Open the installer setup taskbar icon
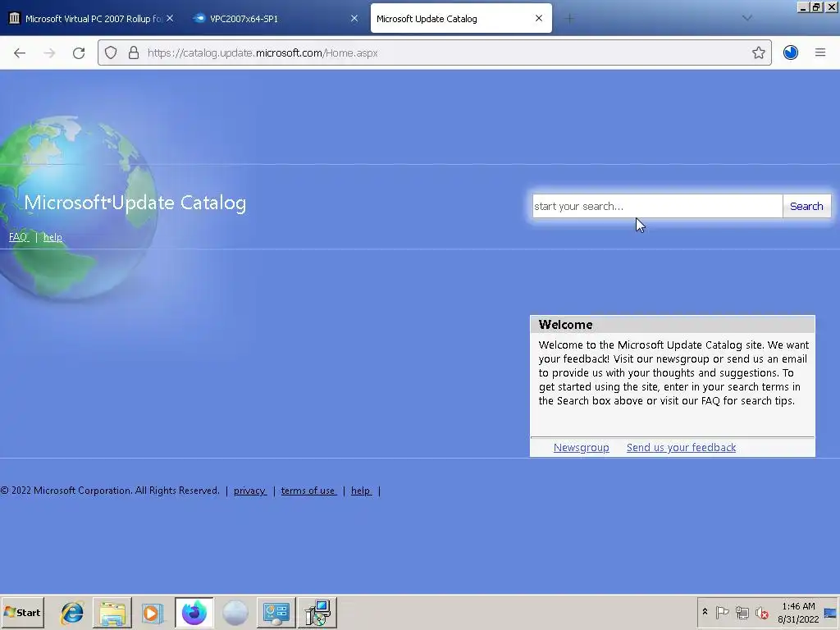Screen dimensions: 840x630 317,612
